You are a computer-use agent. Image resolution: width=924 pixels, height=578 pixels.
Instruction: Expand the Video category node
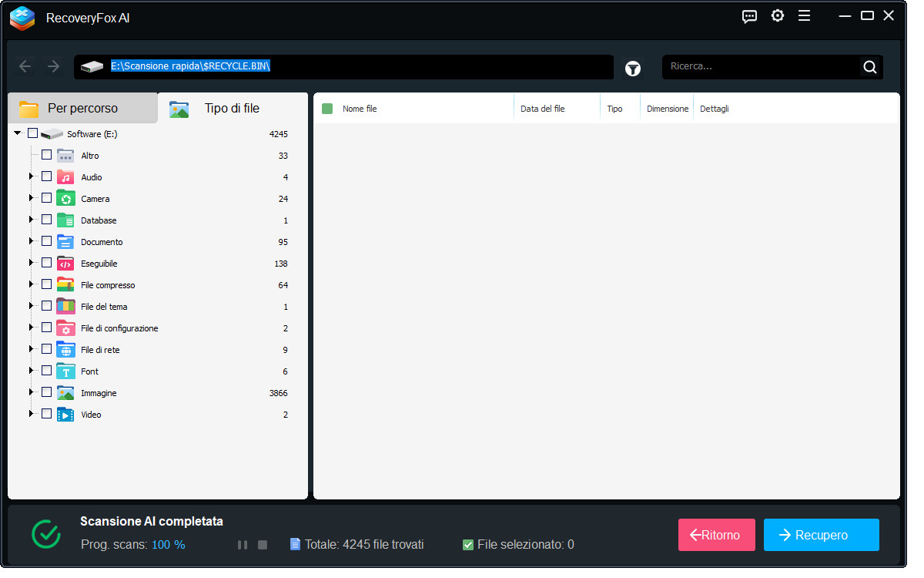click(x=32, y=414)
